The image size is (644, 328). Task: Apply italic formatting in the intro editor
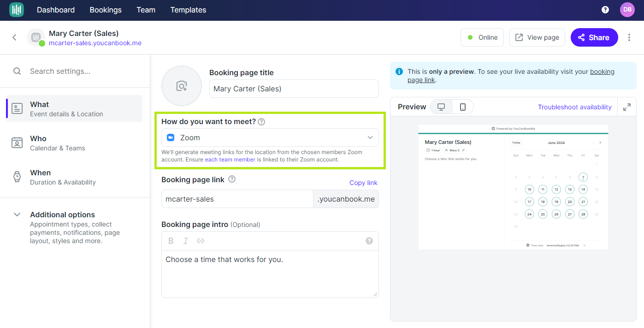pyautogui.click(x=186, y=241)
